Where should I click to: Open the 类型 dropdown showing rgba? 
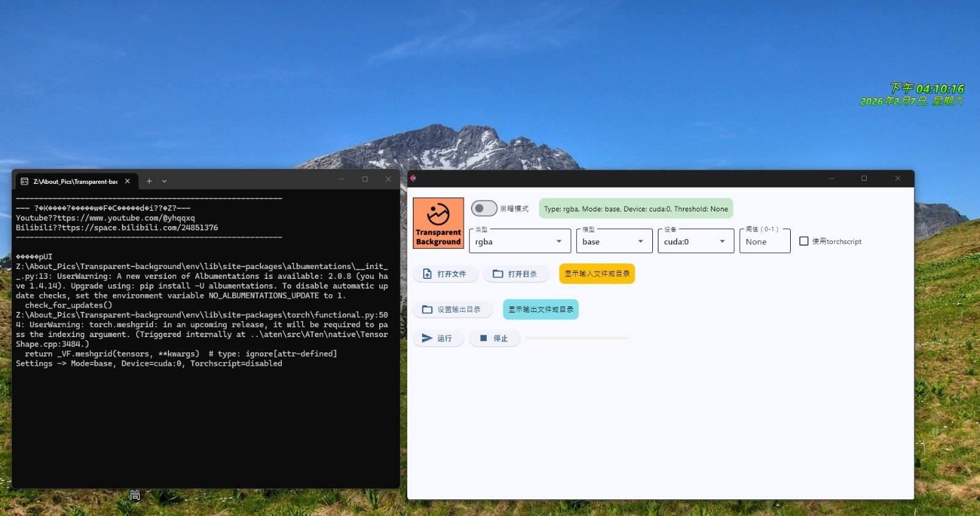pos(520,241)
